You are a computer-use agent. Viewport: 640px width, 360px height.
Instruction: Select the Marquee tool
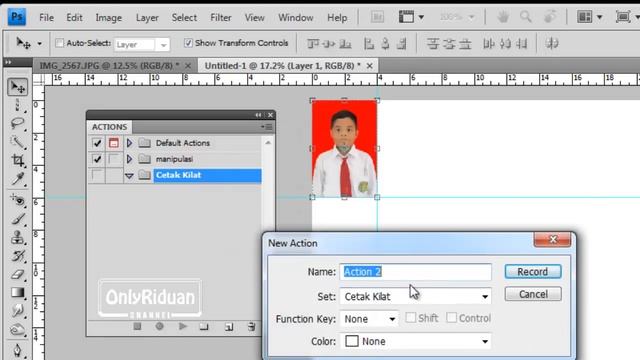tap(18, 105)
